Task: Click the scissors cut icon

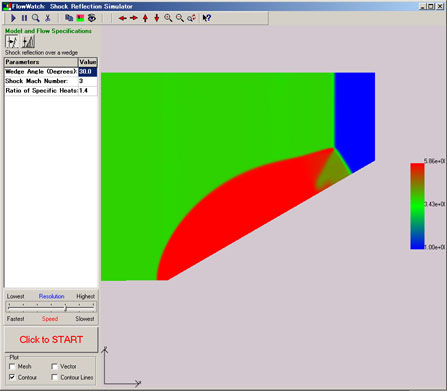Action: [x=48, y=18]
